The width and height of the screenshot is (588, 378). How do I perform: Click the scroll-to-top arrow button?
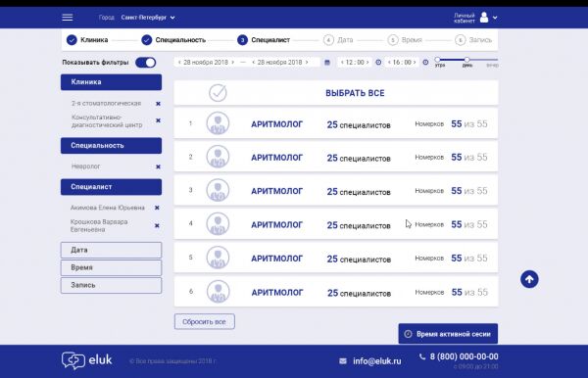[529, 279]
